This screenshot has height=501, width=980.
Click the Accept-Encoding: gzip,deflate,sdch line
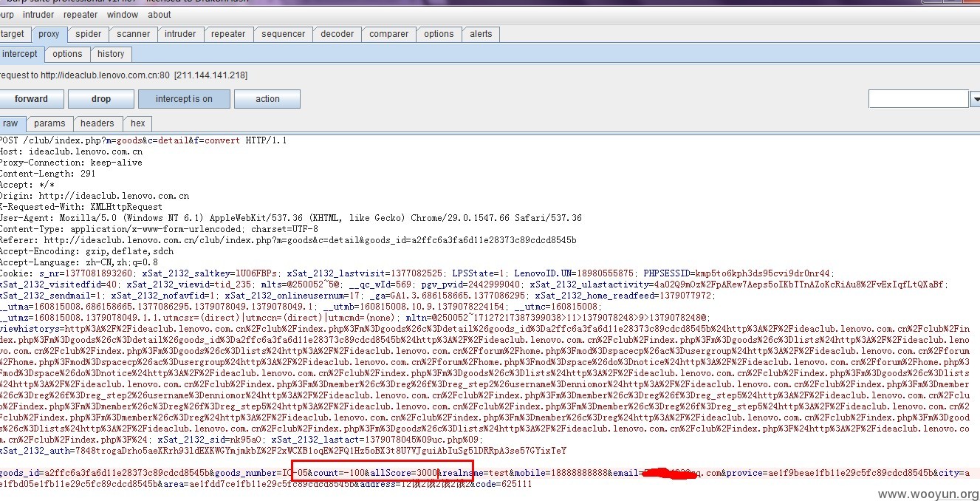[87, 251]
